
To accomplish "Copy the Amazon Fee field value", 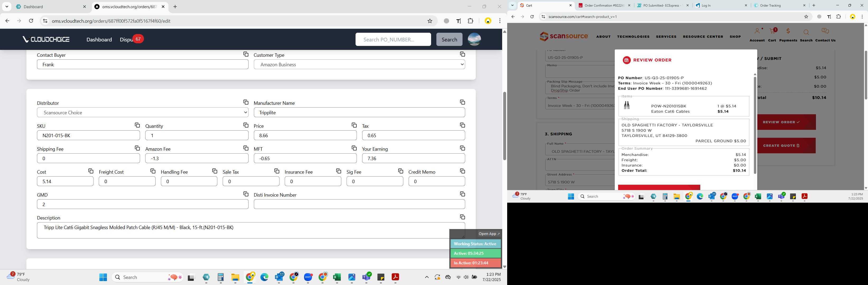I will point(246,148).
